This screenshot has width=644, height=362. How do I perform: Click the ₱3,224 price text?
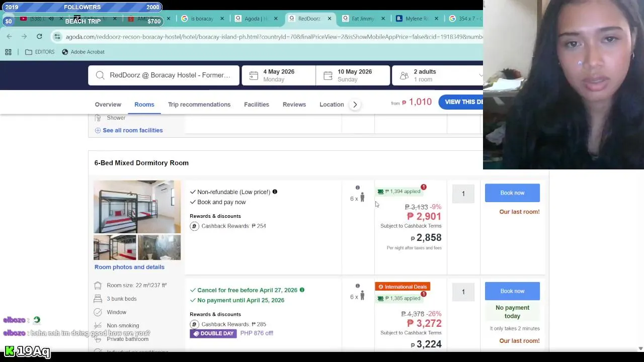tap(426, 344)
